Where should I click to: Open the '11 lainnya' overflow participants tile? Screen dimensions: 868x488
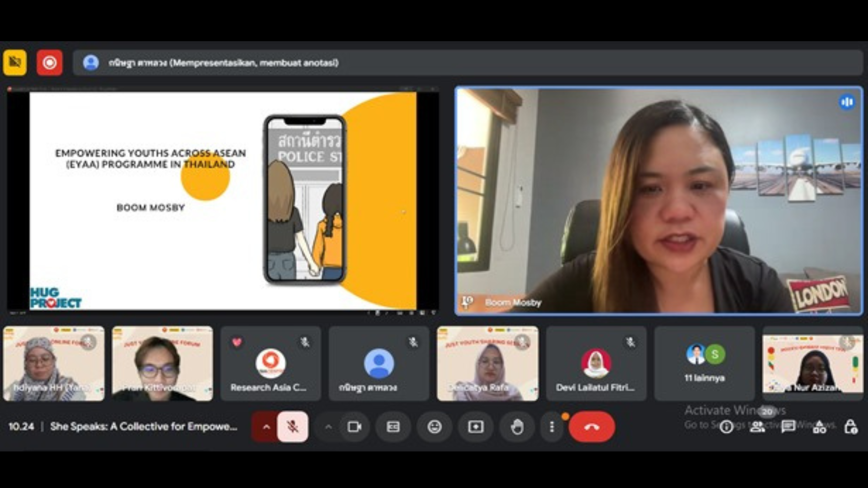pyautogui.click(x=705, y=363)
